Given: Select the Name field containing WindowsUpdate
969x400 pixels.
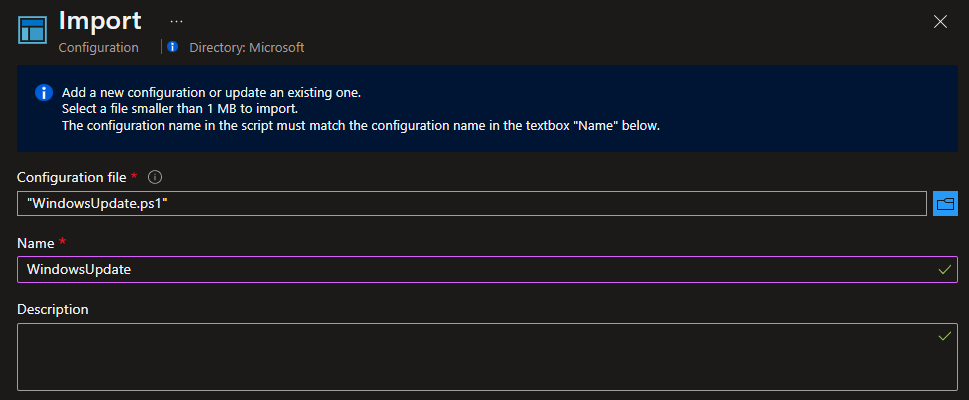Looking at the screenshot, I should 470,270.
